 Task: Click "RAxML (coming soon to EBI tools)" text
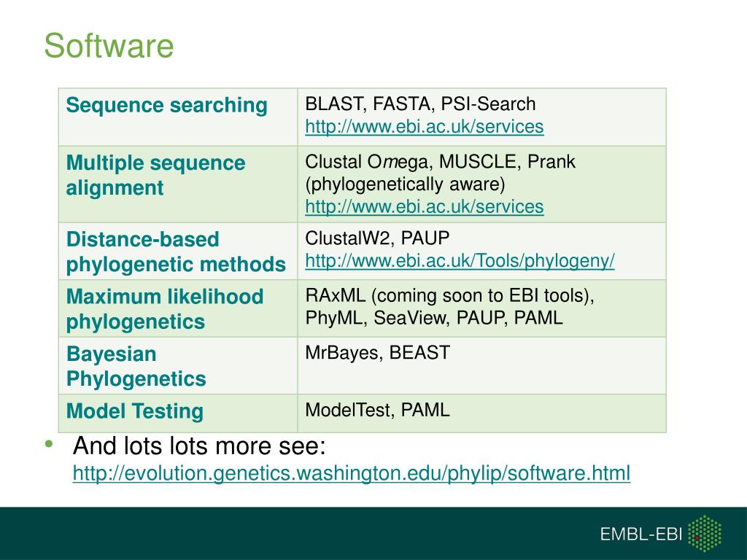[449, 296]
